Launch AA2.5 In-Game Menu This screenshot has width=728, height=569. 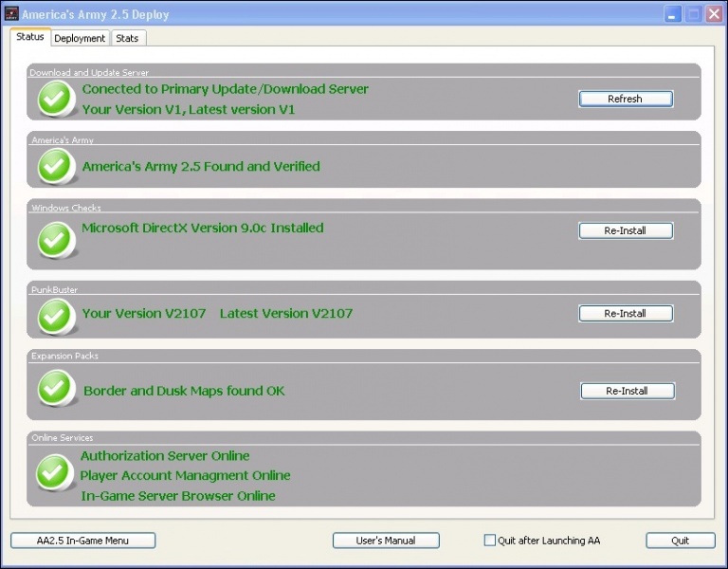point(82,541)
